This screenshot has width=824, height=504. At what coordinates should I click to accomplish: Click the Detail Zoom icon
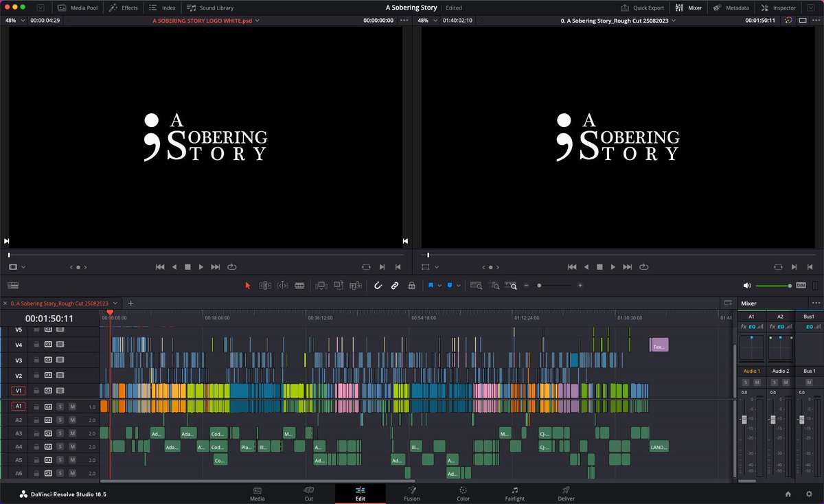[494, 286]
